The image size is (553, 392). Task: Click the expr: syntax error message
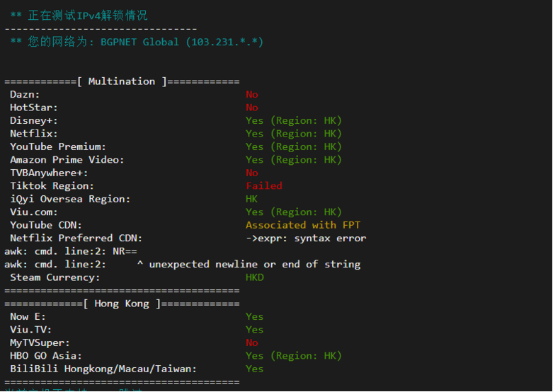point(306,238)
